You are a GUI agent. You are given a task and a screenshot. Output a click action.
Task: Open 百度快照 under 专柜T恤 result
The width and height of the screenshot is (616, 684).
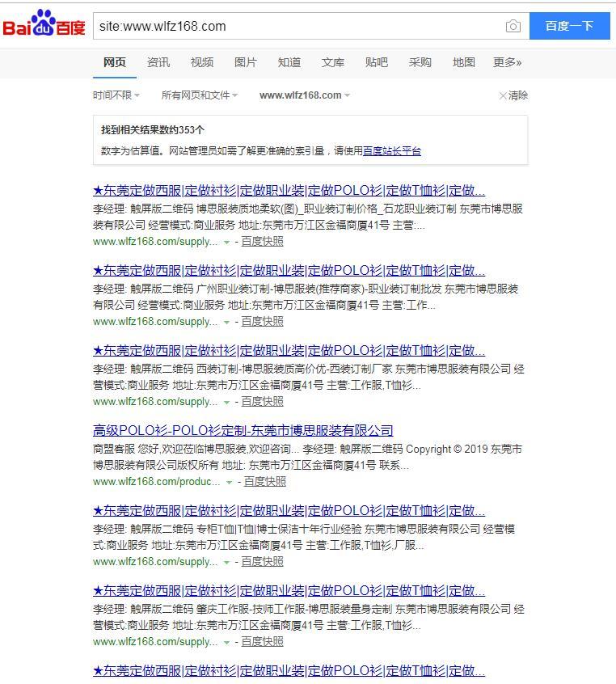click(x=262, y=561)
